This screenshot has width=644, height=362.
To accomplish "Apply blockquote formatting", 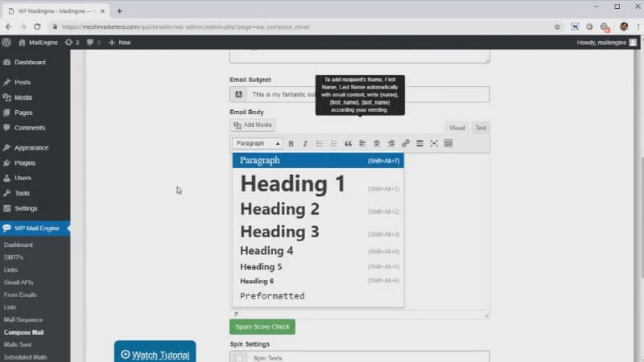I will (348, 144).
